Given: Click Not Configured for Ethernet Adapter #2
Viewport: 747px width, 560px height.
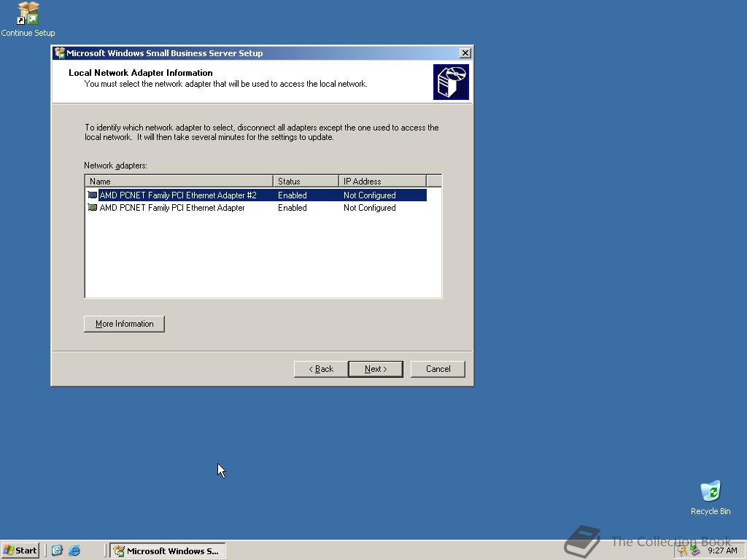Looking at the screenshot, I should tap(370, 195).
